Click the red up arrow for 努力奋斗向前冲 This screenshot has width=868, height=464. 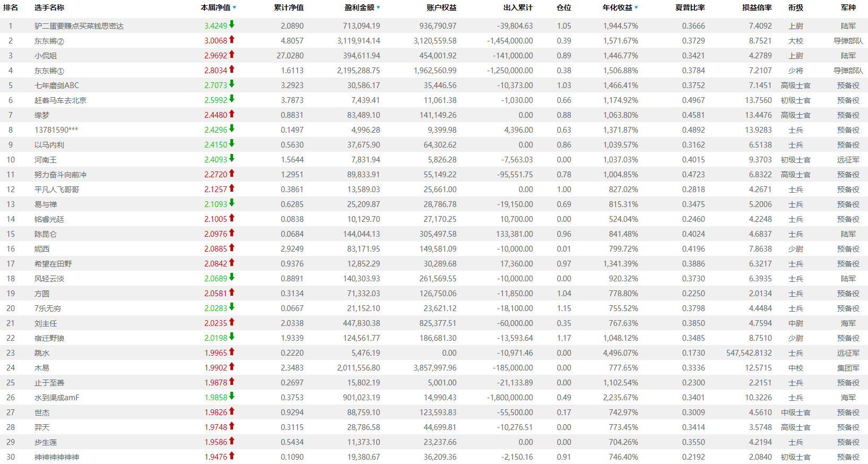coord(232,173)
